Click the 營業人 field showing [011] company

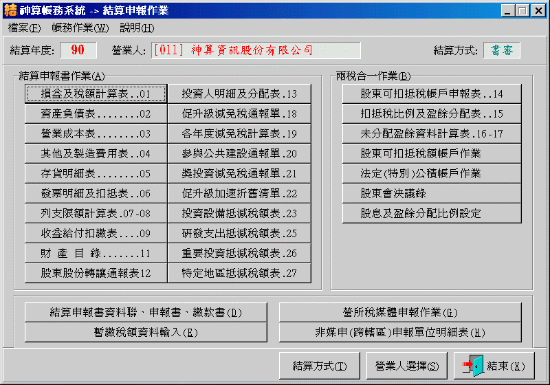[x=256, y=50]
